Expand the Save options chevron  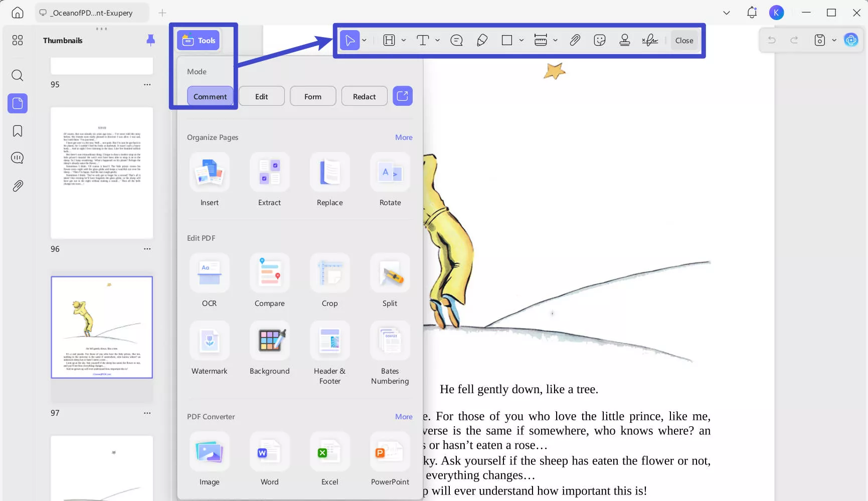(834, 40)
